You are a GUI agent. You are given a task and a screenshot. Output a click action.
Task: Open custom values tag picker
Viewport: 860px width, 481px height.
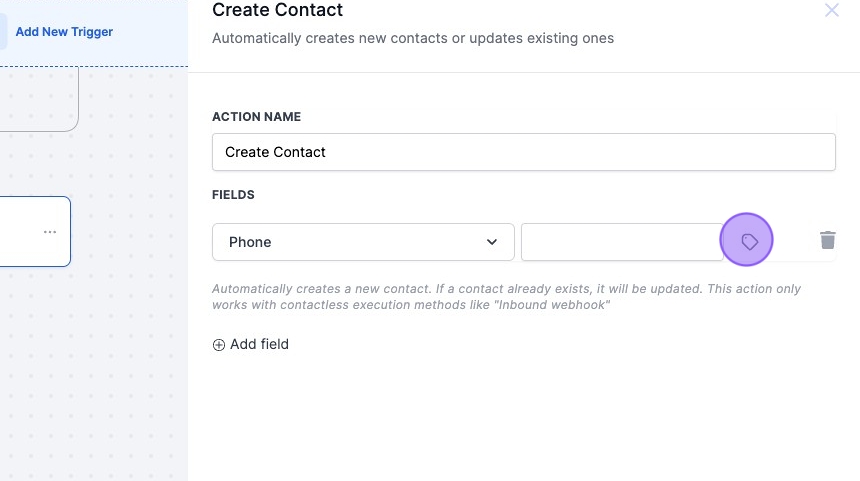(x=749, y=241)
